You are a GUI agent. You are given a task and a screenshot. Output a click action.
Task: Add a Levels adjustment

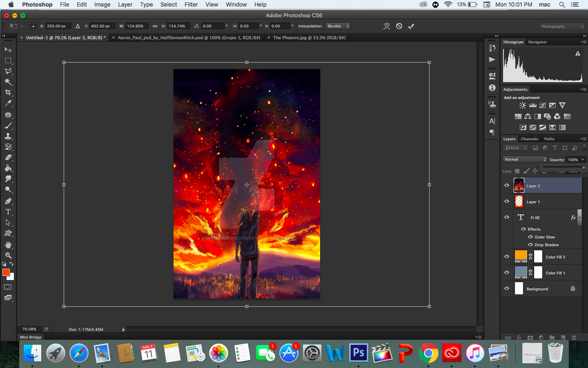pos(533,105)
